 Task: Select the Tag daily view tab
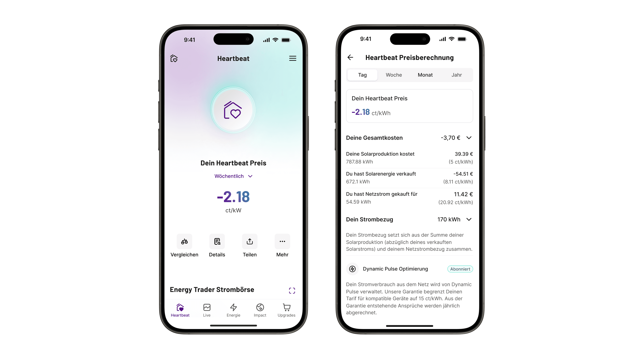pyautogui.click(x=362, y=75)
